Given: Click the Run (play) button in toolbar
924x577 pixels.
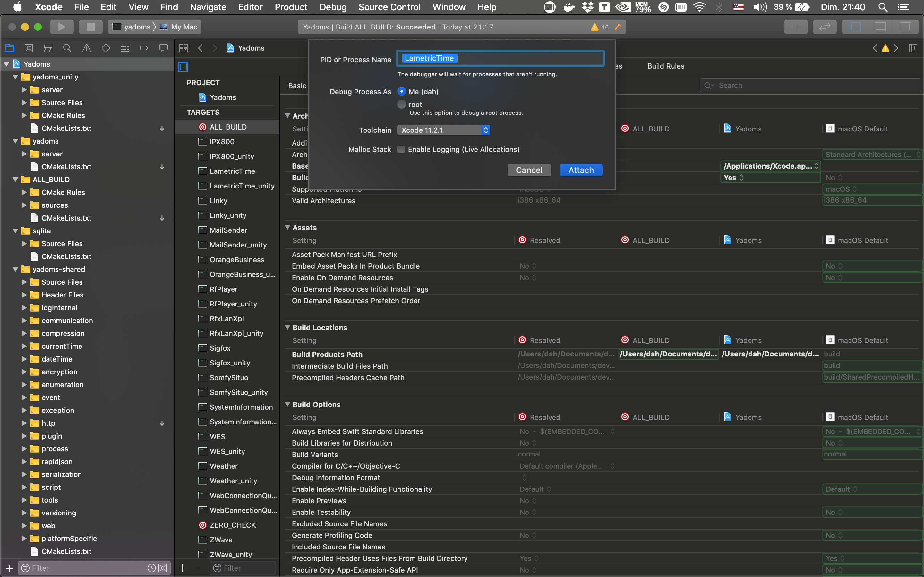Looking at the screenshot, I should [61, 27].
